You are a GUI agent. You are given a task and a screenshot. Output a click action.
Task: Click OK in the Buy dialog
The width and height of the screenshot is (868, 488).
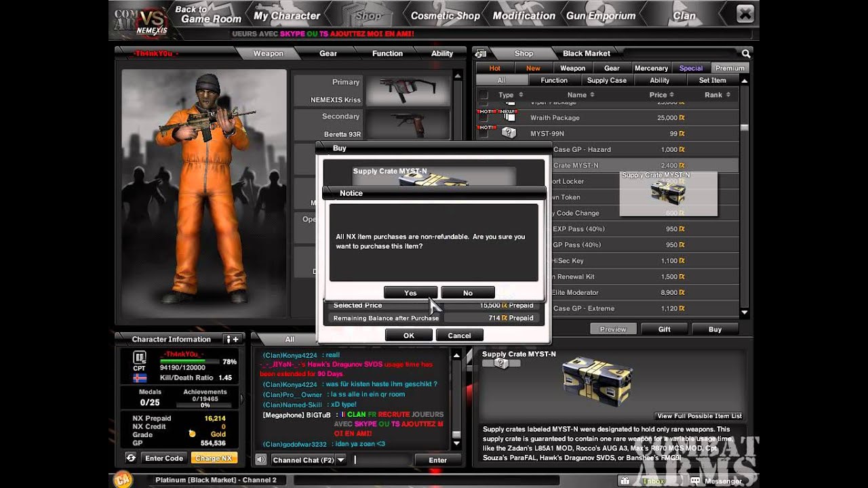click(x=408, y=335)
